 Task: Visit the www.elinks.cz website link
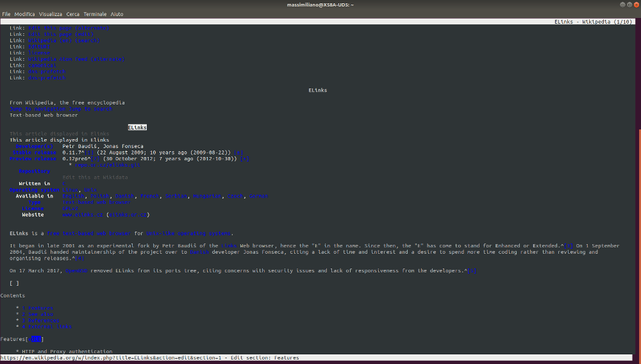pyautogui.click(x=83, y=215)
